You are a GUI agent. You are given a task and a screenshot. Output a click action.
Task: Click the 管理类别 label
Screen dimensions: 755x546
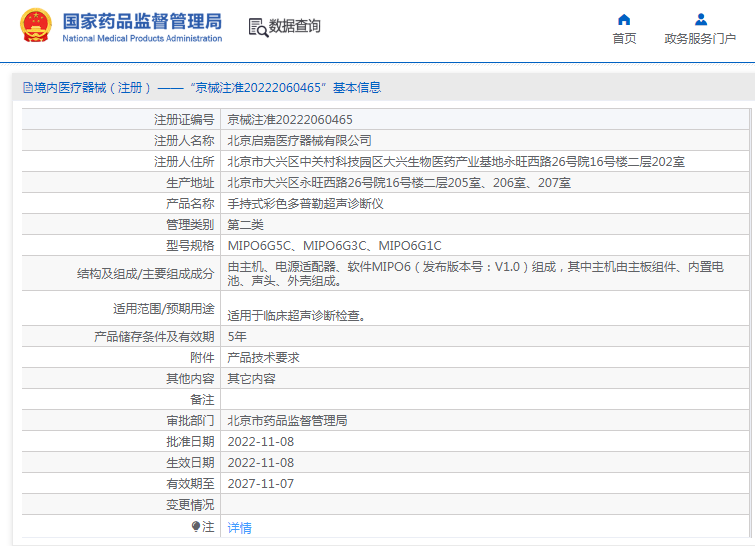[190, 225]
